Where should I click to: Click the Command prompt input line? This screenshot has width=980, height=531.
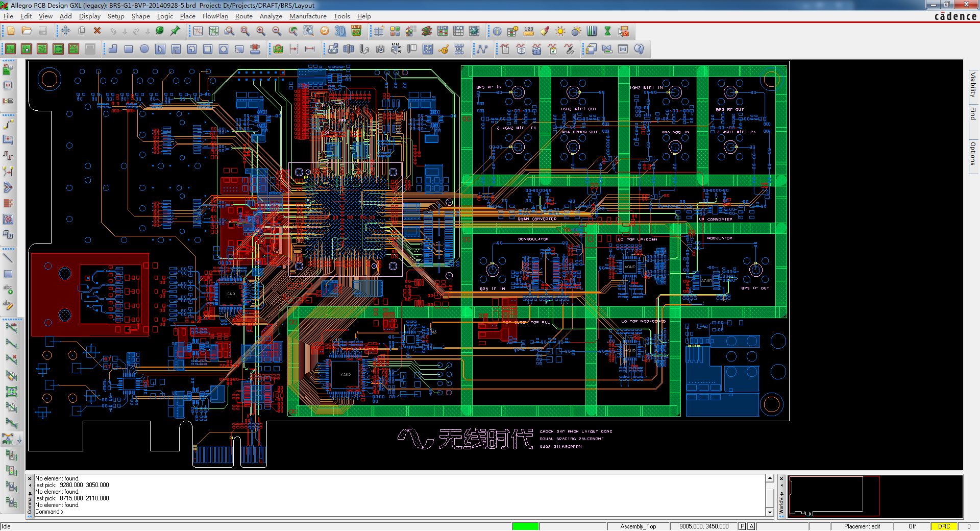coord(399,512)
